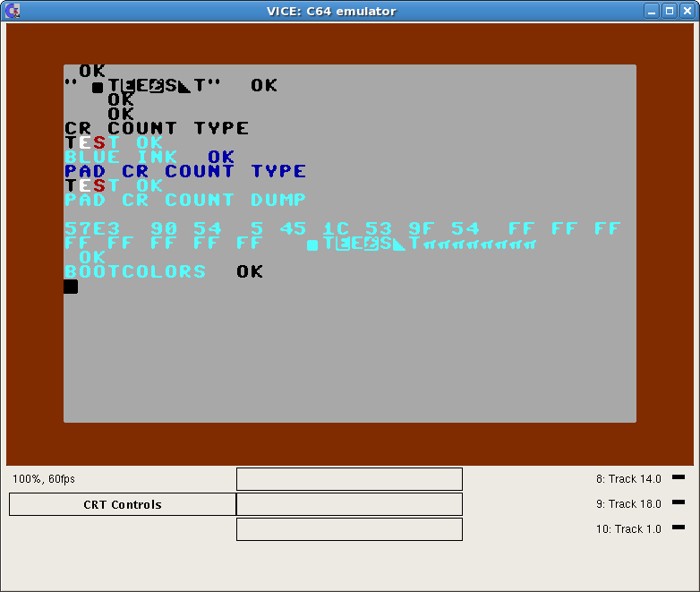The image size is (700, 592).
Task: Click the VICE application icon in title bar
Action: (13, 11)
